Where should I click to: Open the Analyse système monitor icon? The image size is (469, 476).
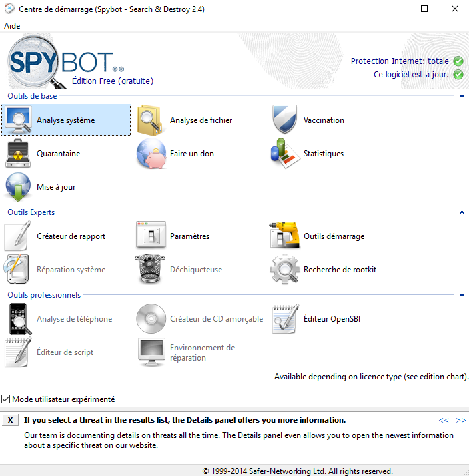pyautogui.click(x=19, y=120)
